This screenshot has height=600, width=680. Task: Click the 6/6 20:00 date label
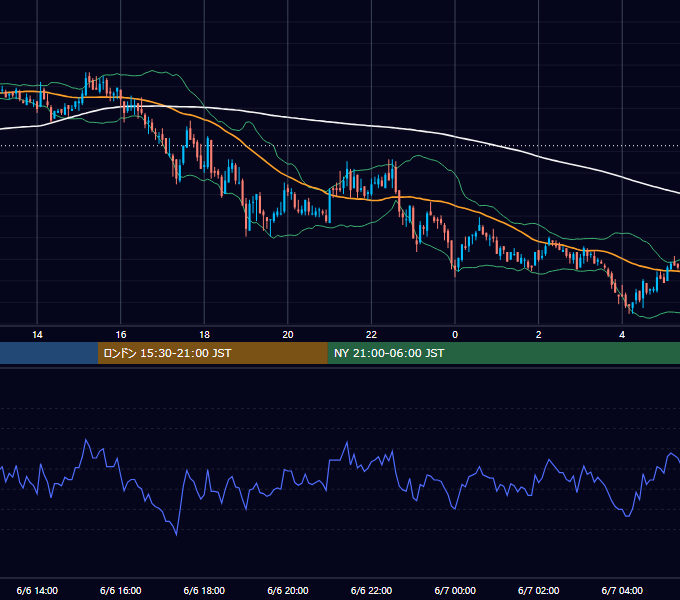(x=288, y=590)
